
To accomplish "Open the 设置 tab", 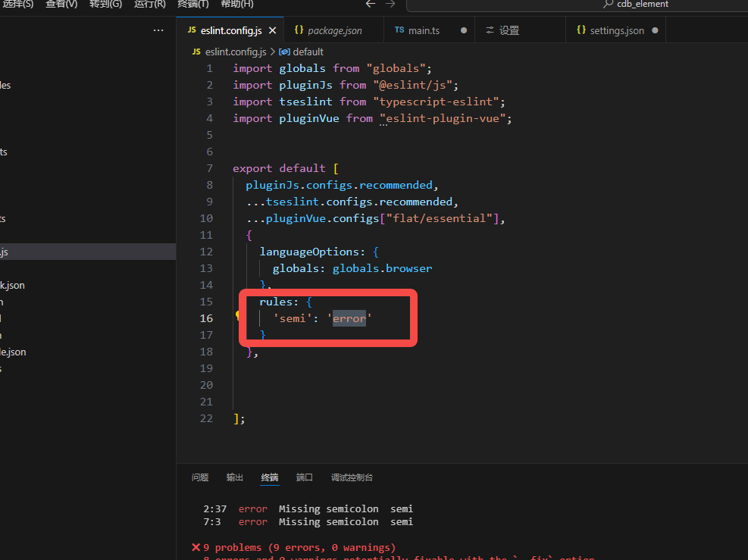I will tap(520, 30).
